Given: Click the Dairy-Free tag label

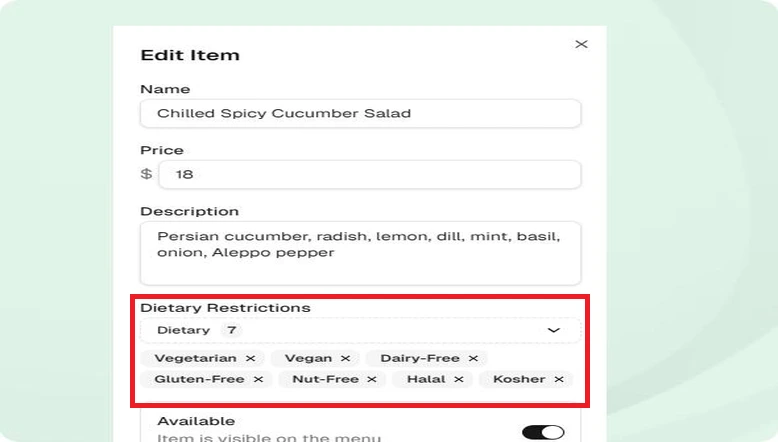Looking at the screenshot, I should (420, 358).
